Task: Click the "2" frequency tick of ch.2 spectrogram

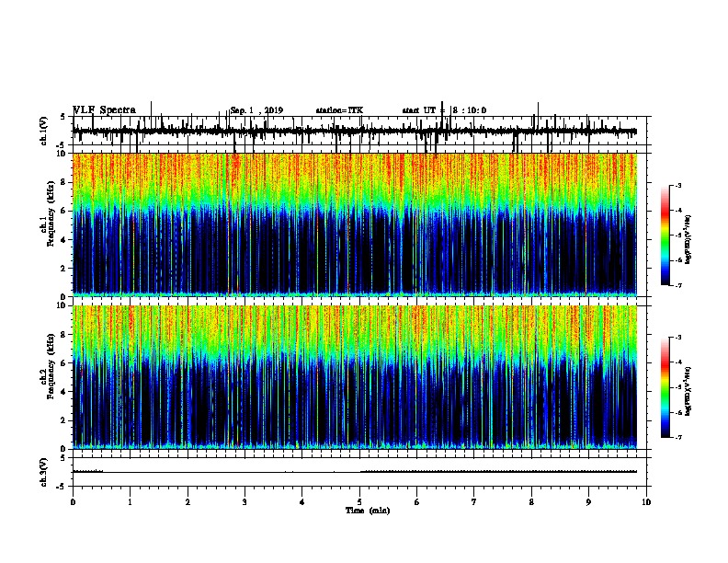Action: [x=63, y=420]
